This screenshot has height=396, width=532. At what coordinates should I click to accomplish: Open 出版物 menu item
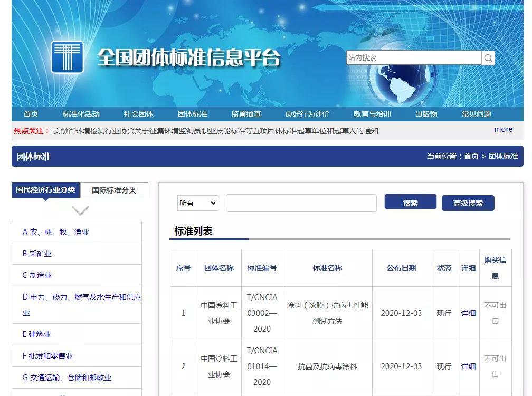[x=426, y=114]
